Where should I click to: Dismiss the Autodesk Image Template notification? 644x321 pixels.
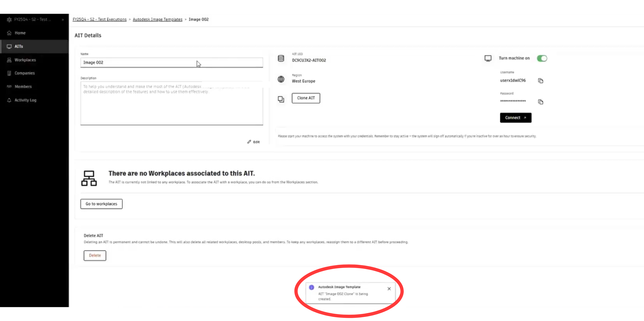click(389, 289)
